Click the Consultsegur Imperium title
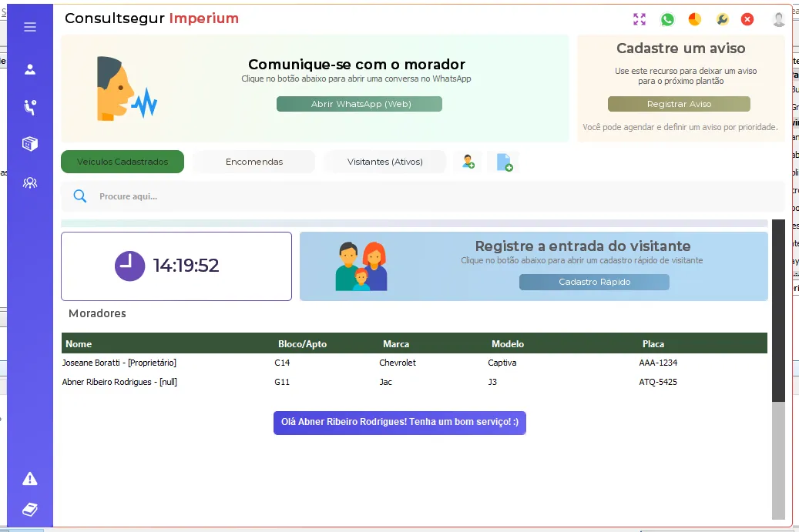 click(151, 18)
